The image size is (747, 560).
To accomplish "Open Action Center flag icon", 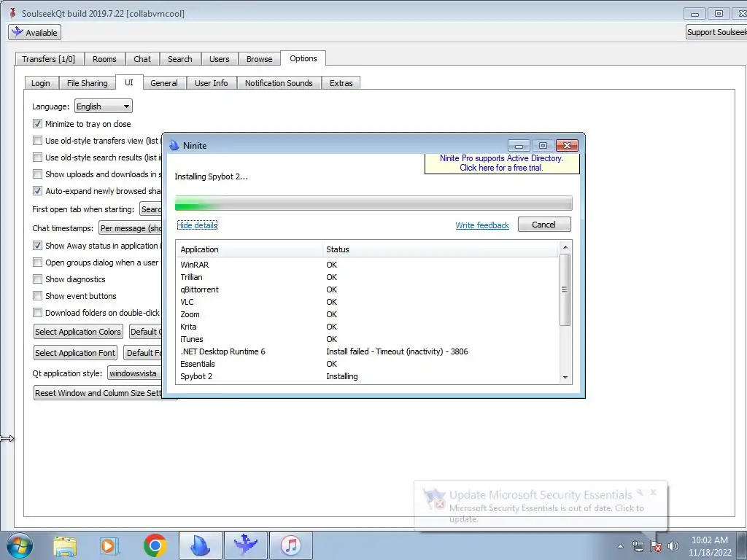I will point(656,546).
